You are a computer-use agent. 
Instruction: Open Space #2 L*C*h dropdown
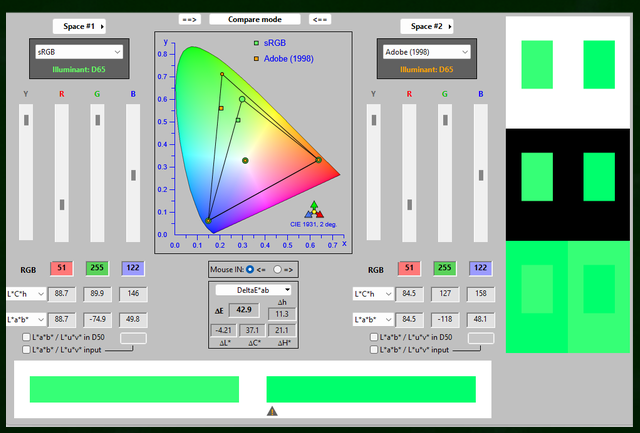click(x=373, y=294)
